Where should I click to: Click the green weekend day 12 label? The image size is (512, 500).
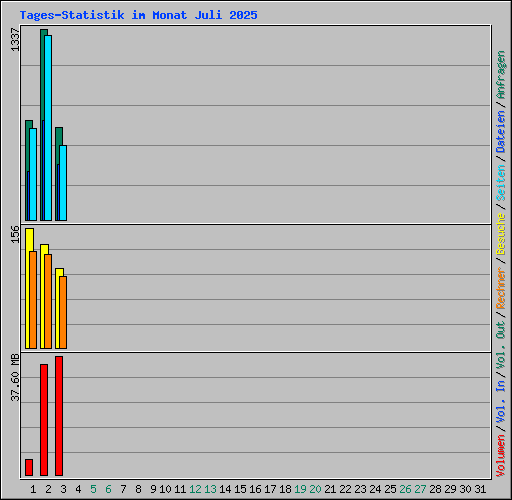point(195,489)
